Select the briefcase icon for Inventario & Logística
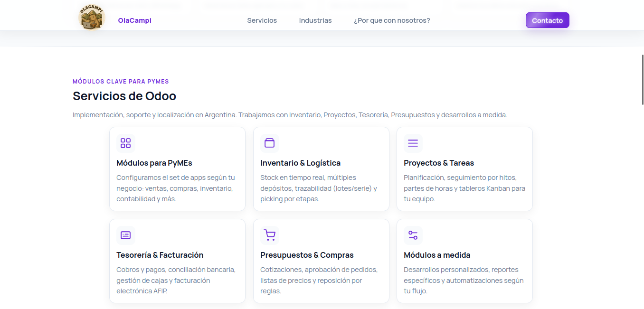644x309 pixels. [269, 143]
